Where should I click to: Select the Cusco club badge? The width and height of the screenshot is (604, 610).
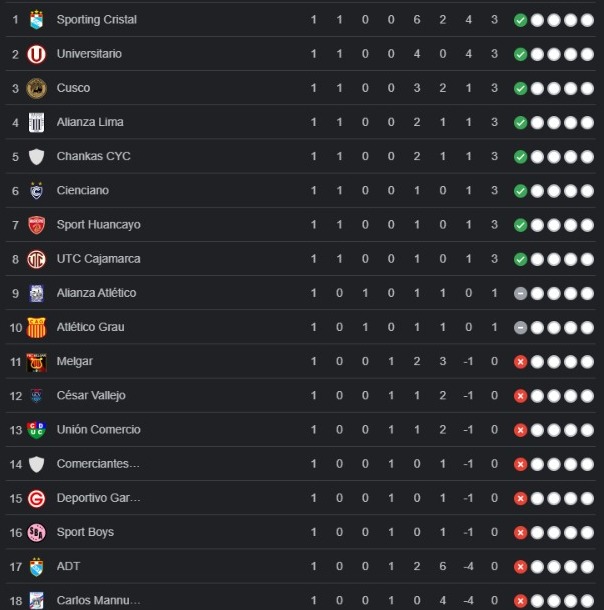pyautogui.click(x=36, y=88)
